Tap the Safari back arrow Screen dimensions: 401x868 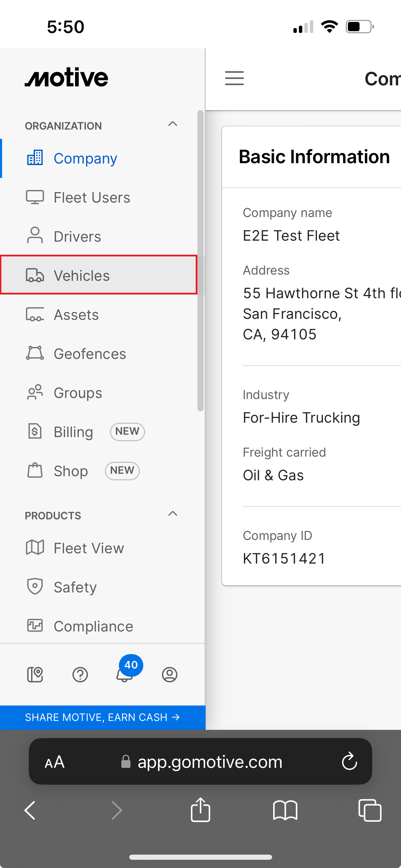30,810
